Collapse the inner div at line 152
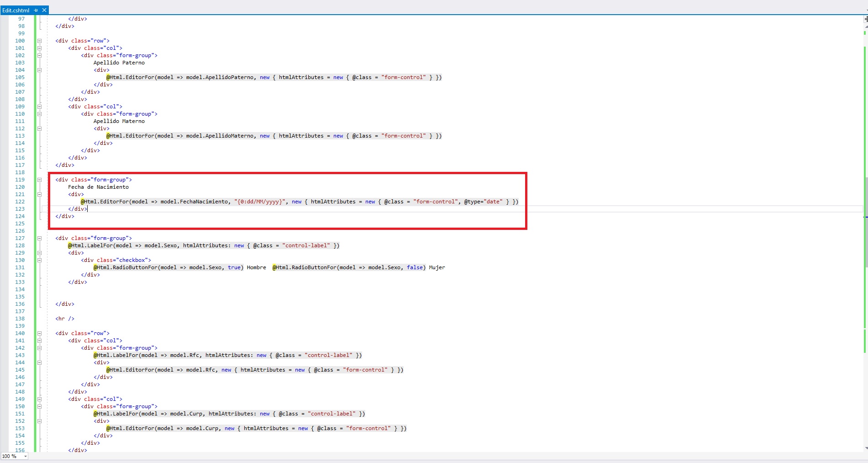This screenshot has height=463, width=868. tap(39, 421)
